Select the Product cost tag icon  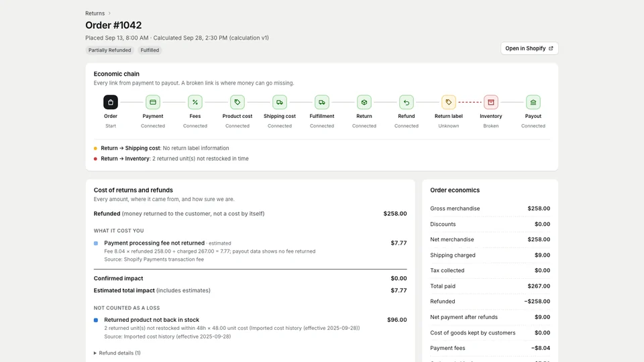point(237,102)
